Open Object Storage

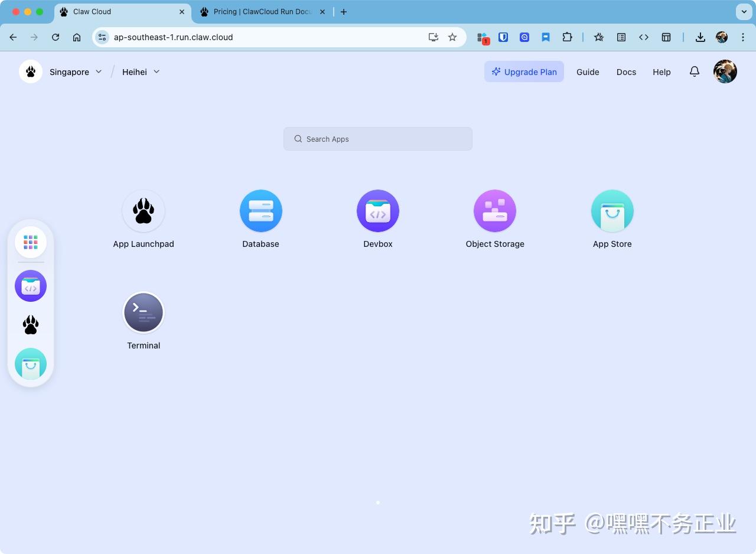pos(495,210)
